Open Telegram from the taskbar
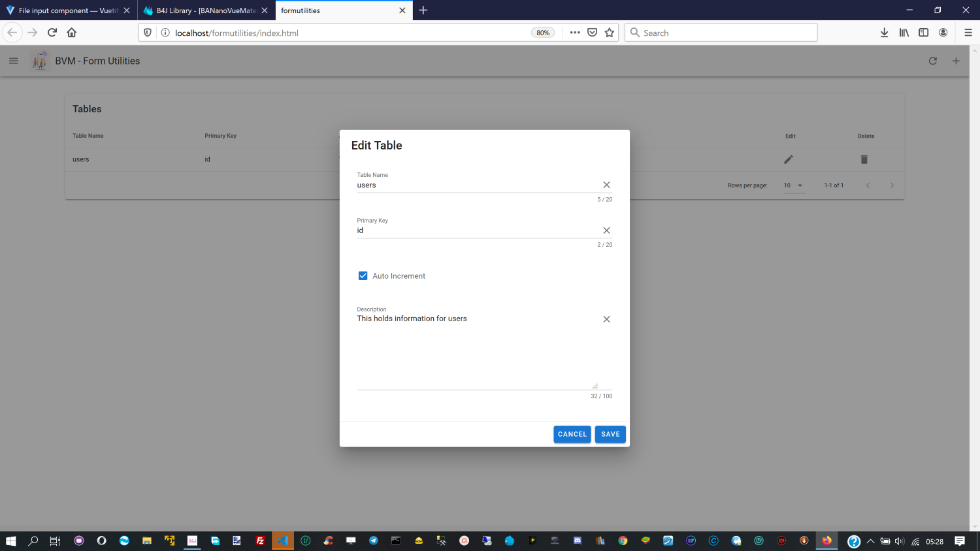 click(x=374, y=541)
